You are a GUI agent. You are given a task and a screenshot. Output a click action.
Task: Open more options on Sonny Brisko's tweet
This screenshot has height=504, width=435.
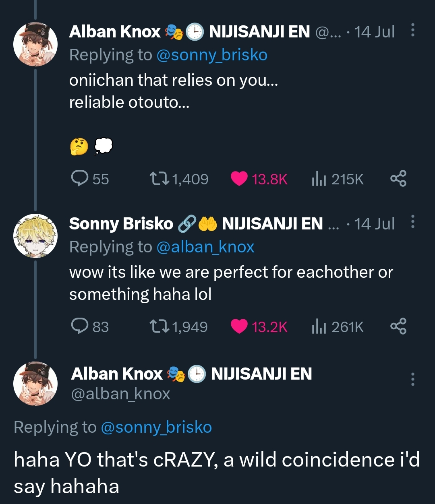click(412, 222)
